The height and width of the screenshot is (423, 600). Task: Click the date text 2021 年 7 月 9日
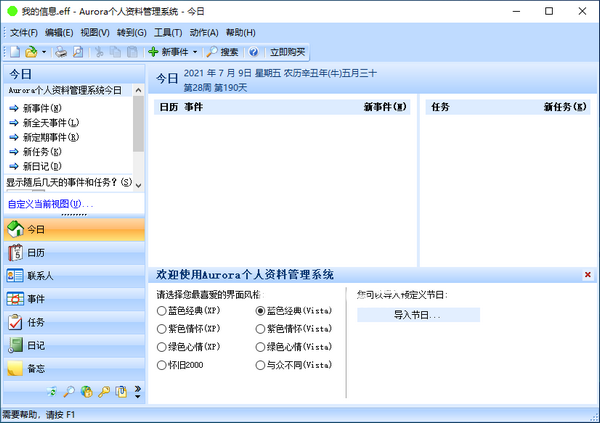tap(217, 73)
